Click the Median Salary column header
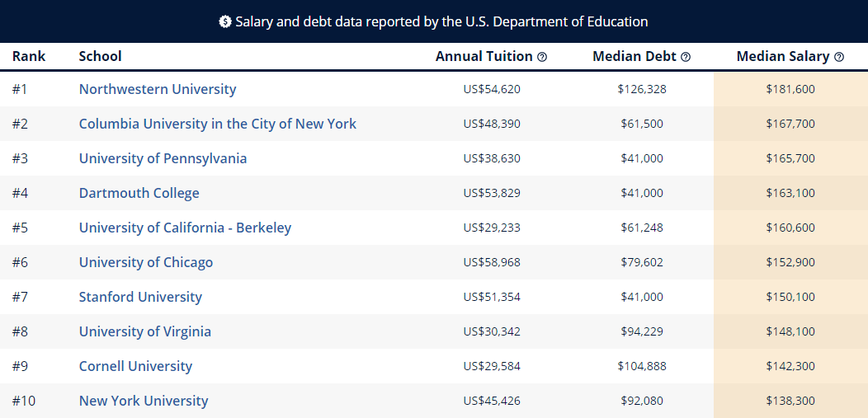Viewport: 868px width, 418px height. (x=783, y=56)
